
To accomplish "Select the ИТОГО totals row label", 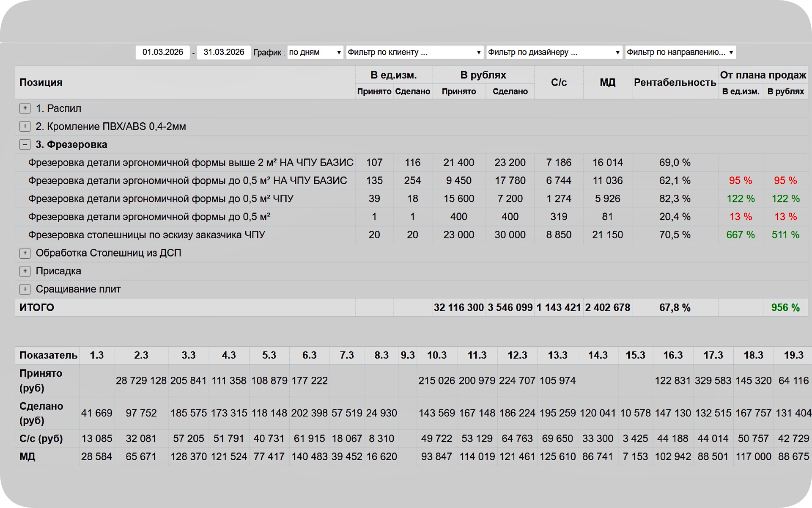I will point(37,307).
